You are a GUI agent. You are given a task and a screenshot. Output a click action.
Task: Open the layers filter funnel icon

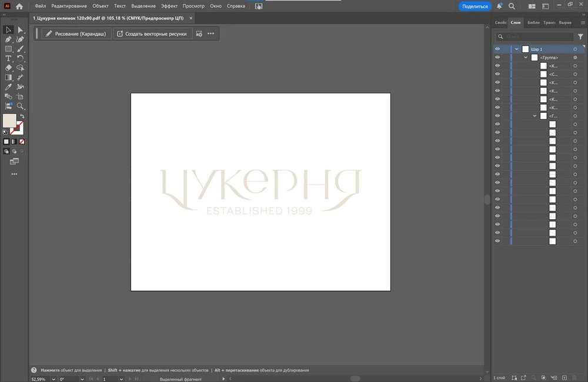[x=580, y=36]
